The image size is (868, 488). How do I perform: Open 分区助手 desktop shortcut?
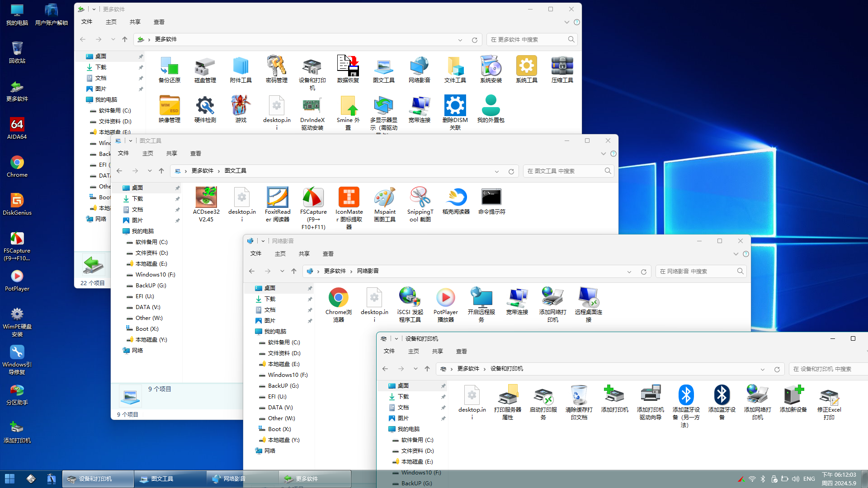pos(17,394)
